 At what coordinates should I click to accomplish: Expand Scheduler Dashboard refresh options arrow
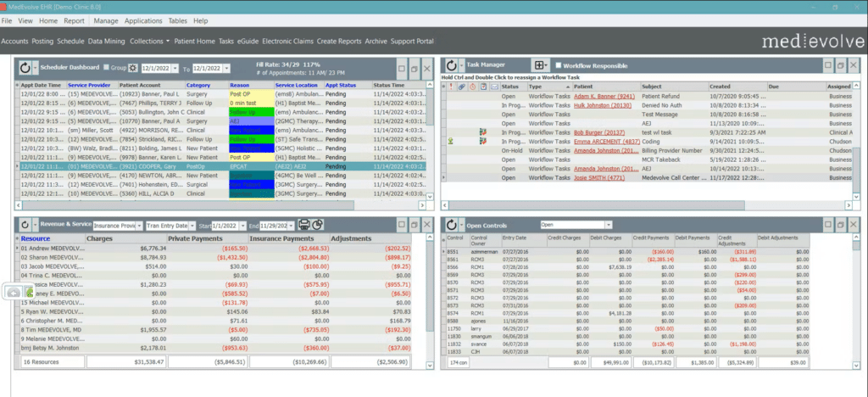(x=36, y=68)
